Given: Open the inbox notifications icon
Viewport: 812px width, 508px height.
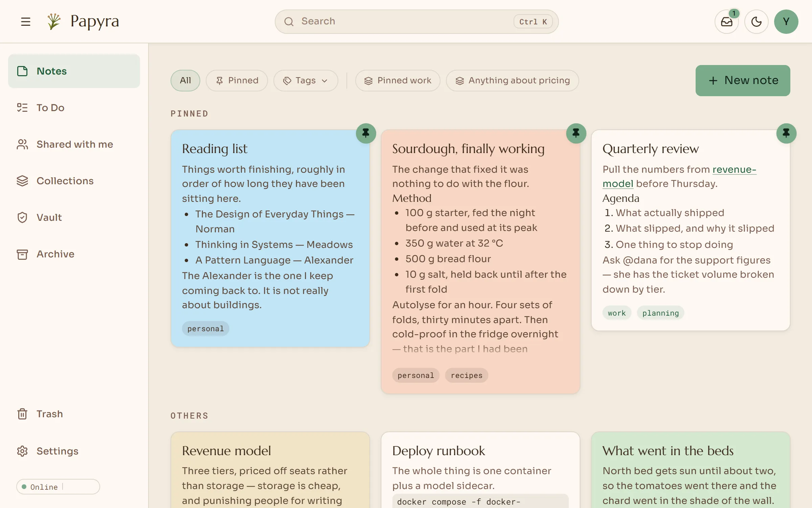Looking at the screenshot, I should coord(726,22).
